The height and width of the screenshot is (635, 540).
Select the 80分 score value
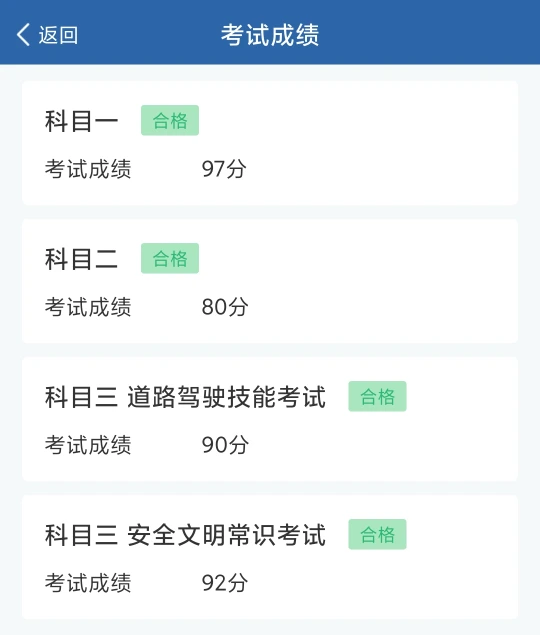[x=225, y=307]
